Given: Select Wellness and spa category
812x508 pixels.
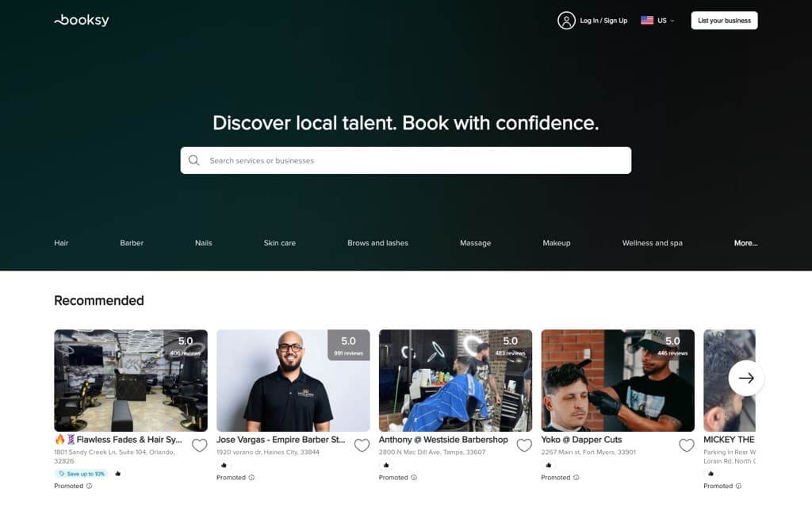Looking at the screenshot, I should pos(652,243).
